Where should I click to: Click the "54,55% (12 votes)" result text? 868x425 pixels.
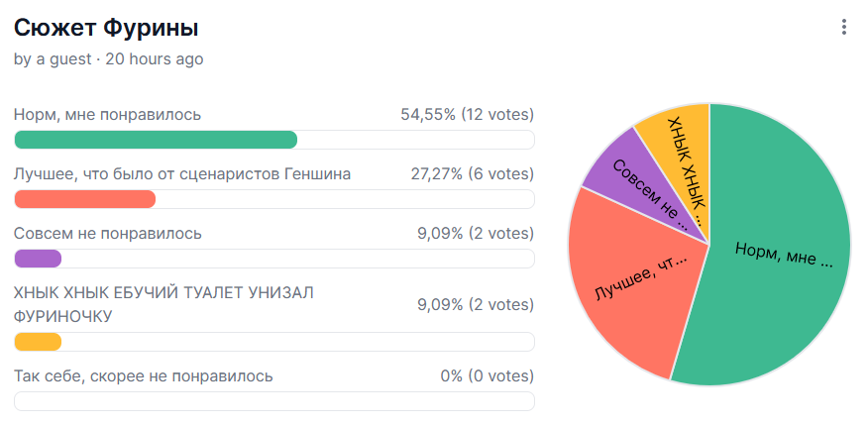[x=467, y=114]
